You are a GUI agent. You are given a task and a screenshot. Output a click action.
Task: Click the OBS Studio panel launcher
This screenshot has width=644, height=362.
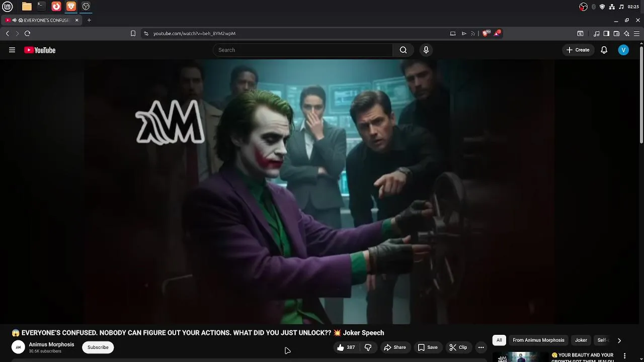pyautogui.click(x=86, y=7)
